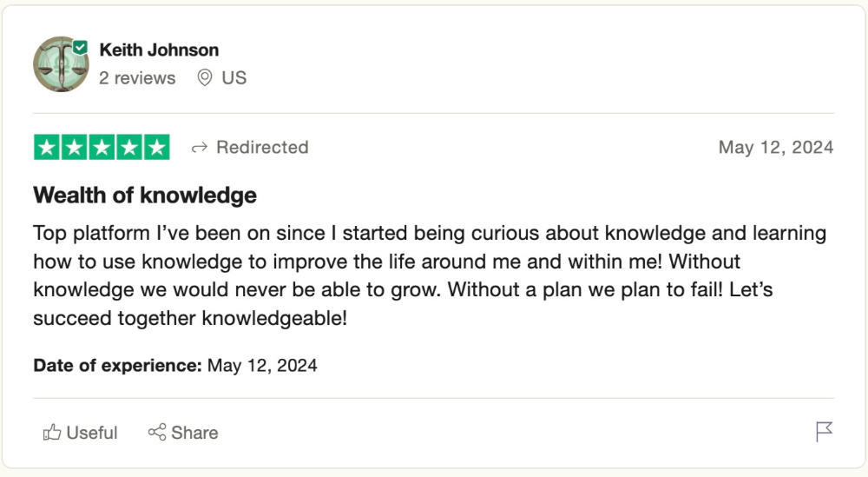Click the share network icon

(x=157, y=432)
